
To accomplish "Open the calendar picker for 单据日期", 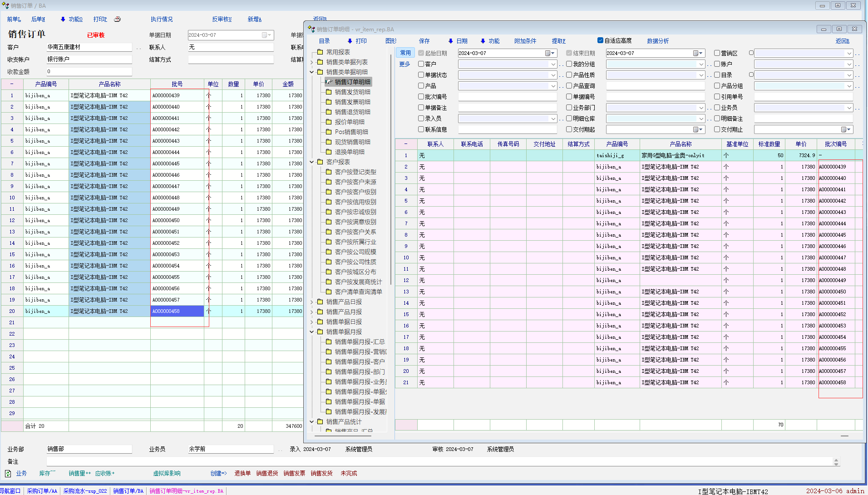I will pyautogui.click(x=265, y=35).
